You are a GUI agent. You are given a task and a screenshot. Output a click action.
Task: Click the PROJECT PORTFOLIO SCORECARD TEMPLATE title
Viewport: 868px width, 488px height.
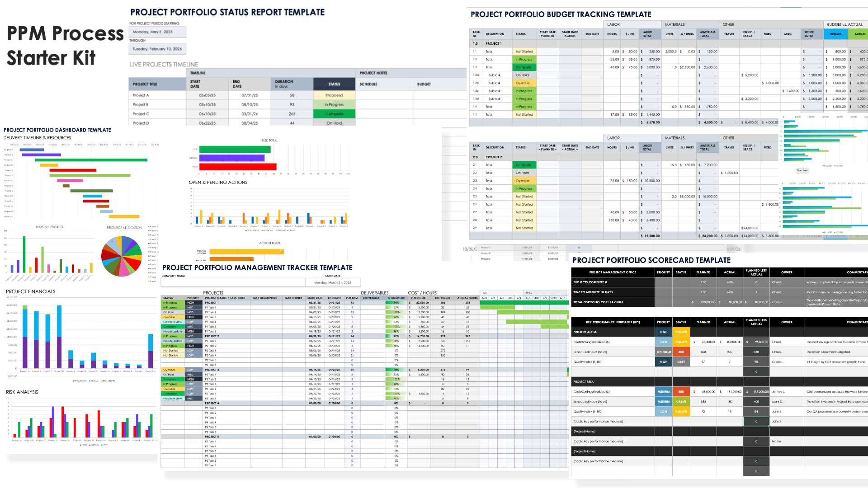pos(651,260)
